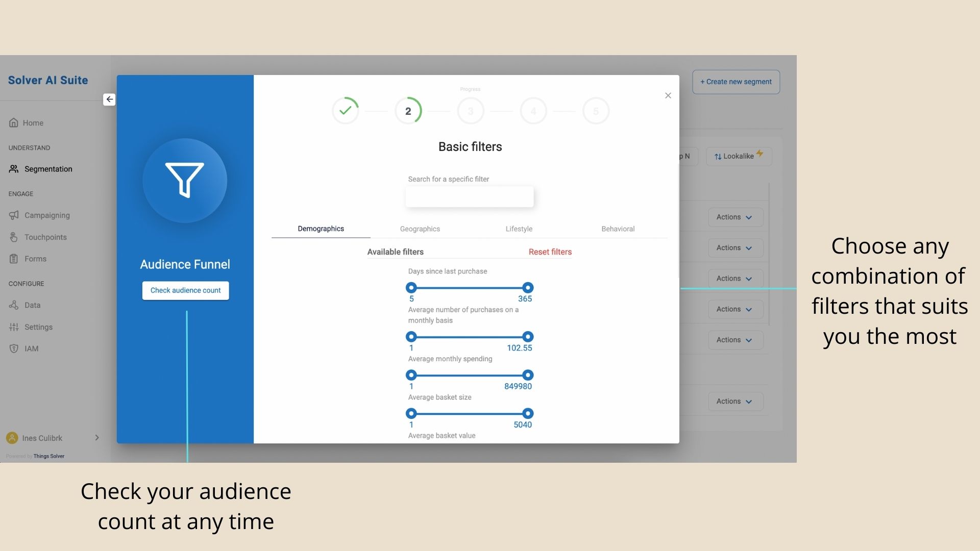Screen dimensions: 980x551
Task: Click the Data nodes icon
Action: [x=14, y=305]
